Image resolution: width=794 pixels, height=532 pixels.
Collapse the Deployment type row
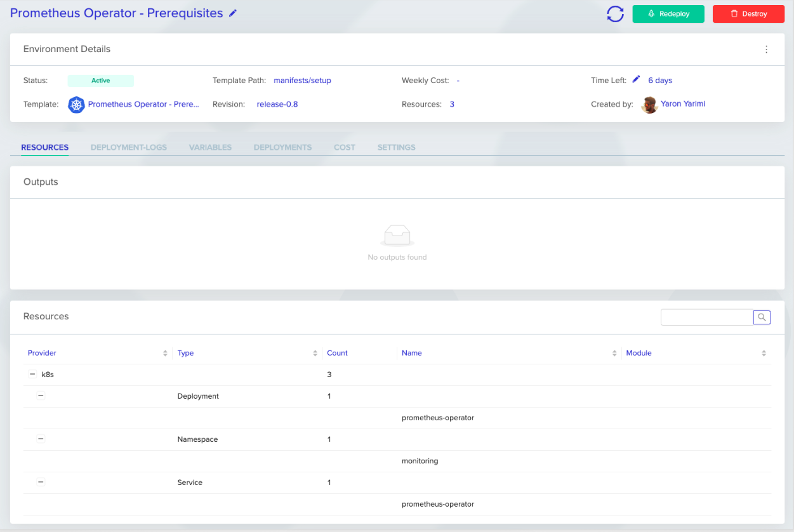(41, 396)
